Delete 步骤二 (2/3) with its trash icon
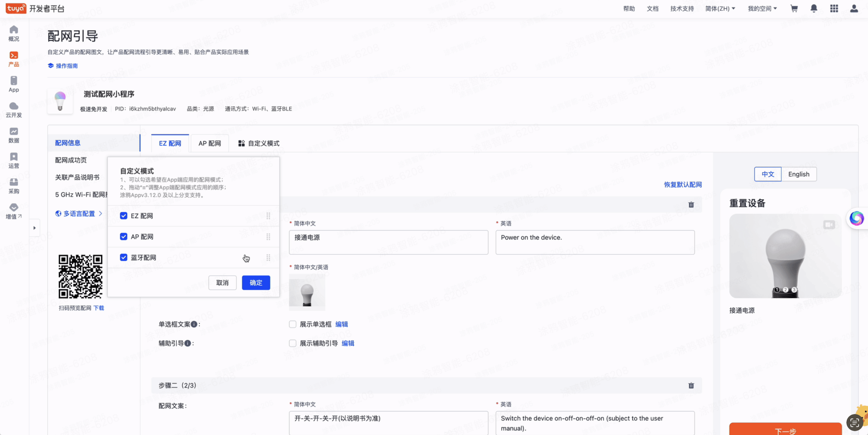 (x=691, y=385)
